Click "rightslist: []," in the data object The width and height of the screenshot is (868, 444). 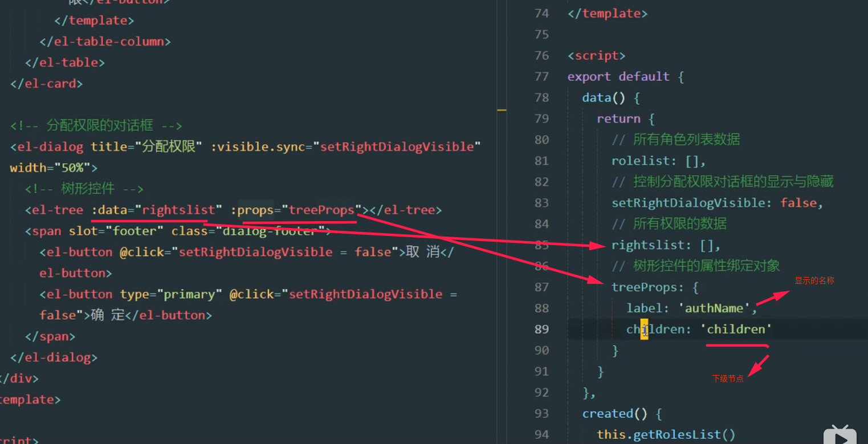(666, 245)
